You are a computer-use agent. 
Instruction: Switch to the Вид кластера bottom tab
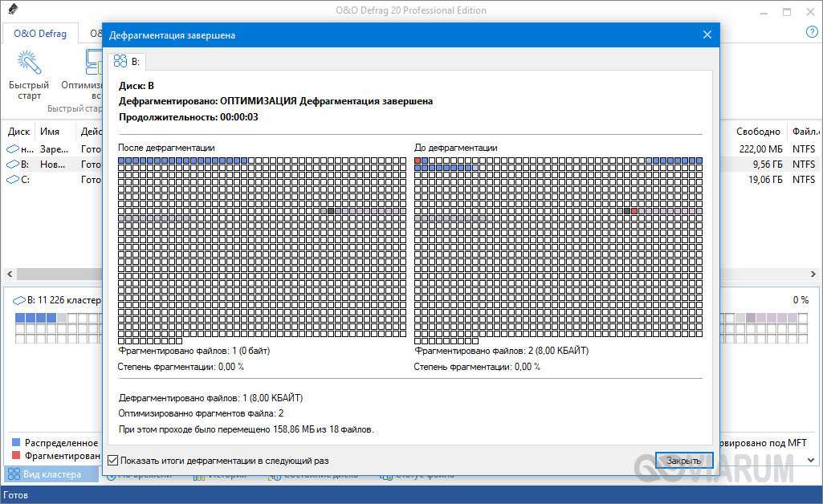coord(51,474)
